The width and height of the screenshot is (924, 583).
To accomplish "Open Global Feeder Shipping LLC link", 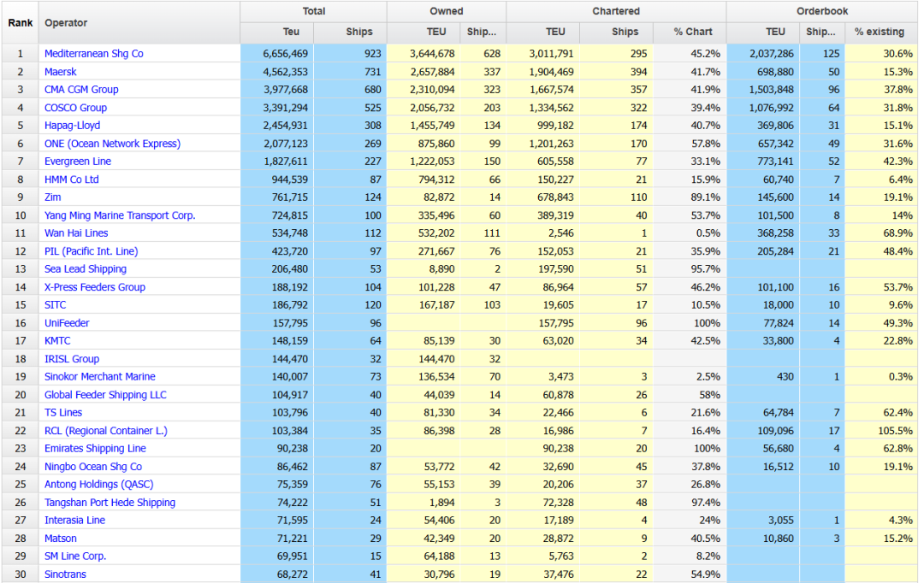I will [x=105, y=395].
